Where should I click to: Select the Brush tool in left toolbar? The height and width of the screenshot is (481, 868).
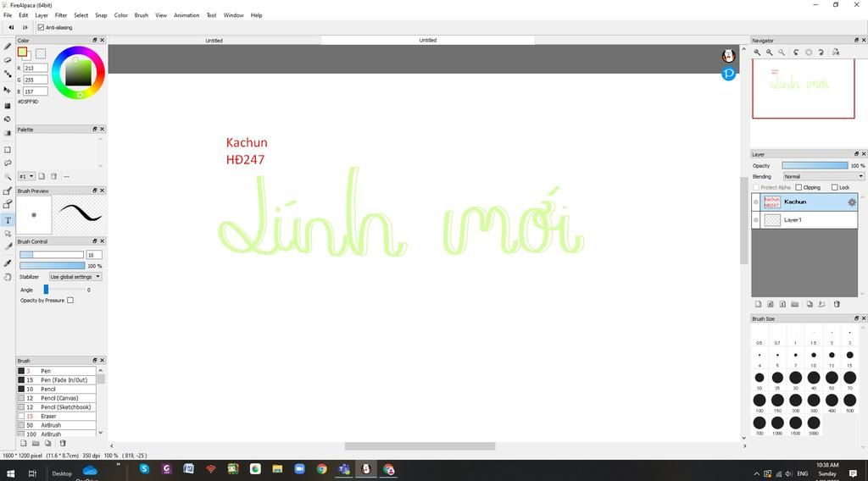click(8, 47)
